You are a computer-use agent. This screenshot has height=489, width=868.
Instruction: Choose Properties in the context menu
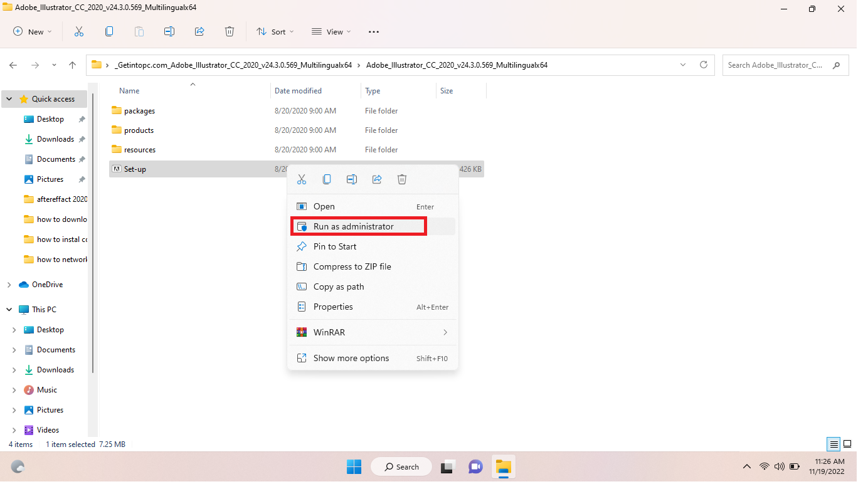(x=373, y=307)
